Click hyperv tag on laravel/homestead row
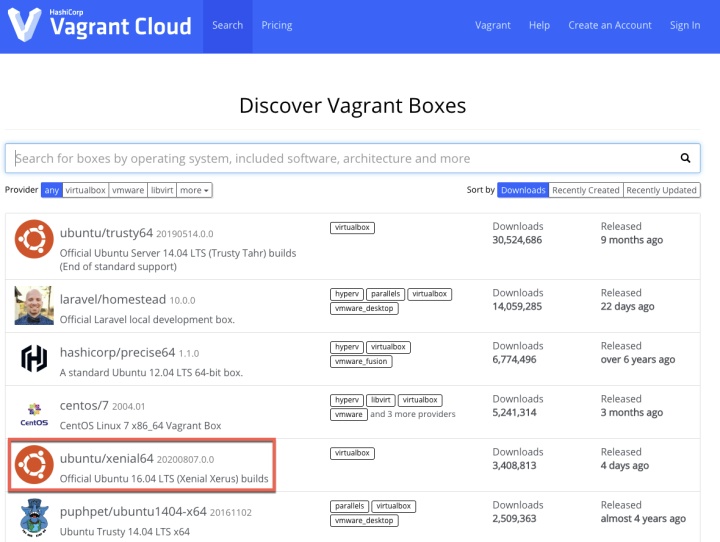This screenshot has height=542, width=720. 347,294
